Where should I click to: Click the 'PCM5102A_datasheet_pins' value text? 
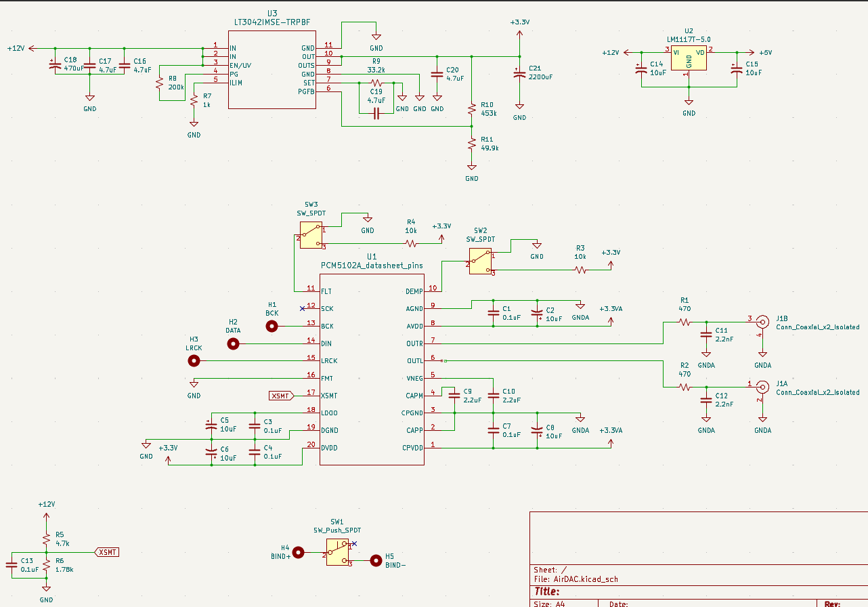point(372,266)
